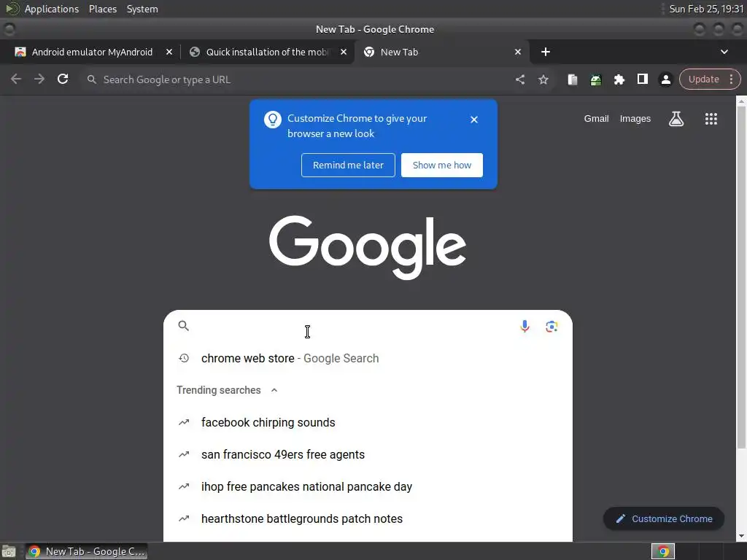The image size is (747, 560).
Task: Select facebook chirping sounds suggestion
Action: 368,422
